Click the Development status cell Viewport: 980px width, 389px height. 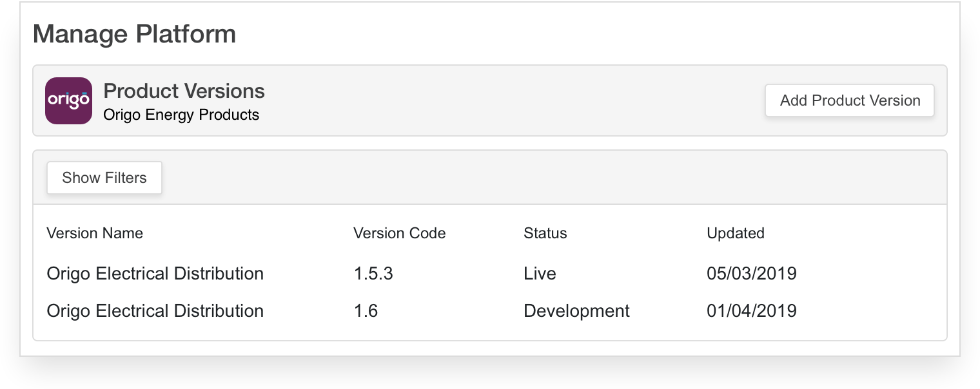(x=576, y=311)
